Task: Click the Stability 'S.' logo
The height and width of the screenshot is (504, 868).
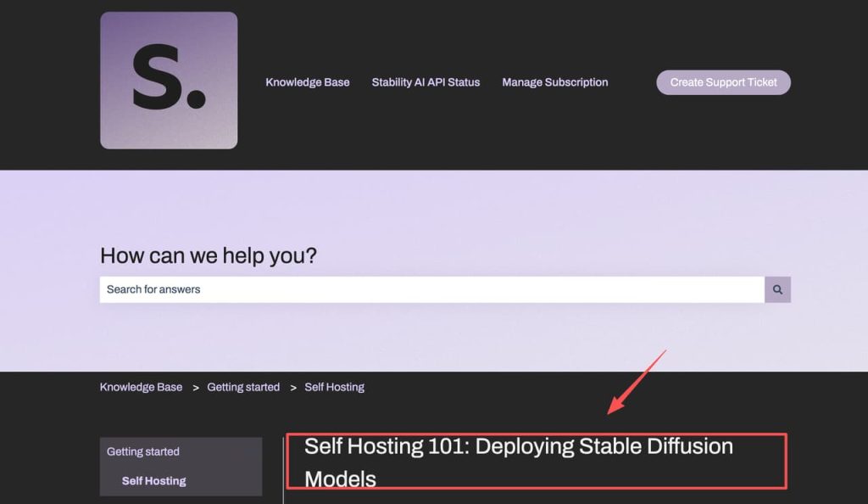Action: click(169, 81)
